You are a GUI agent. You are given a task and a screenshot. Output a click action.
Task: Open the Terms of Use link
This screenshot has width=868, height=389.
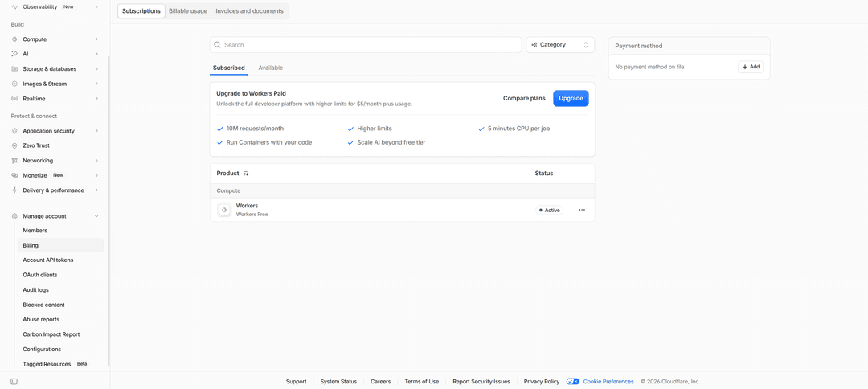pyautogui.click(x=422, y=382)
